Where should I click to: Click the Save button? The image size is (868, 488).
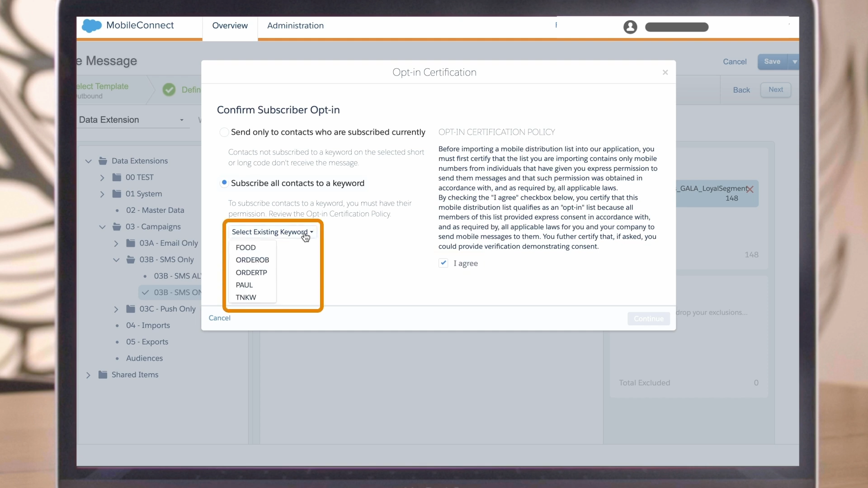click(x=772, y=62)
